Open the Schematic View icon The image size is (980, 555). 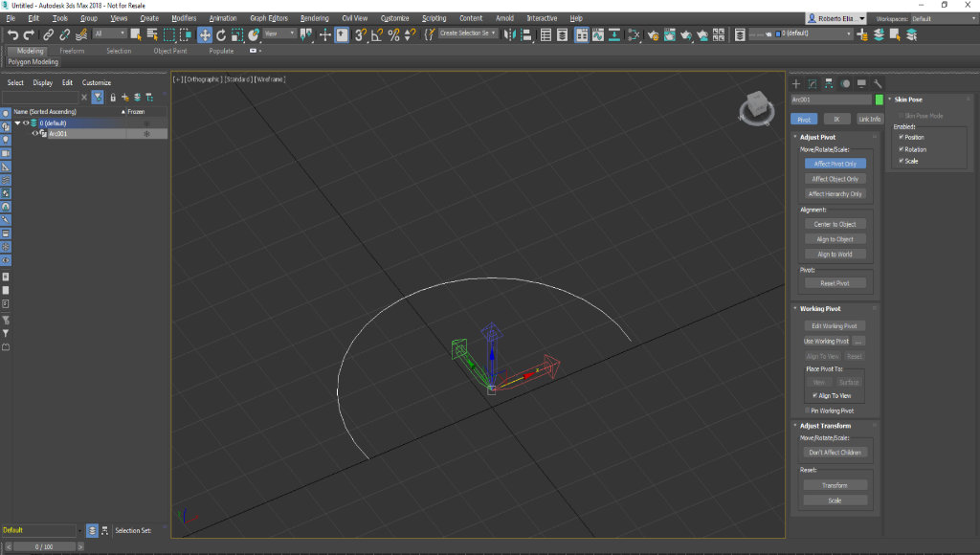tap(614, 35)
